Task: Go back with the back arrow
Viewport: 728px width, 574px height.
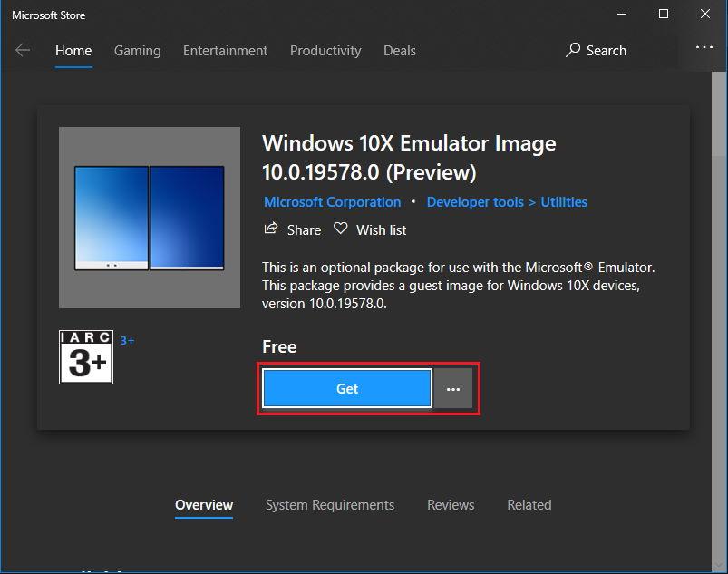Action: click(23, 50)
